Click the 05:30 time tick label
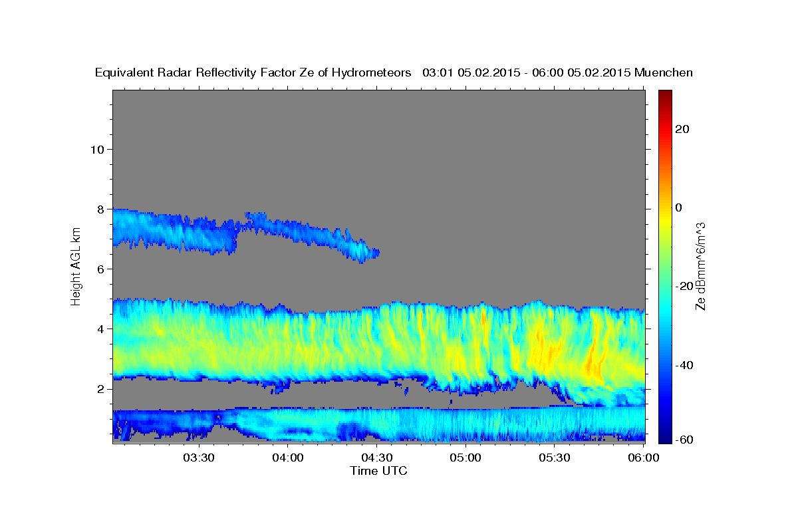 click(x=555, y=458)
